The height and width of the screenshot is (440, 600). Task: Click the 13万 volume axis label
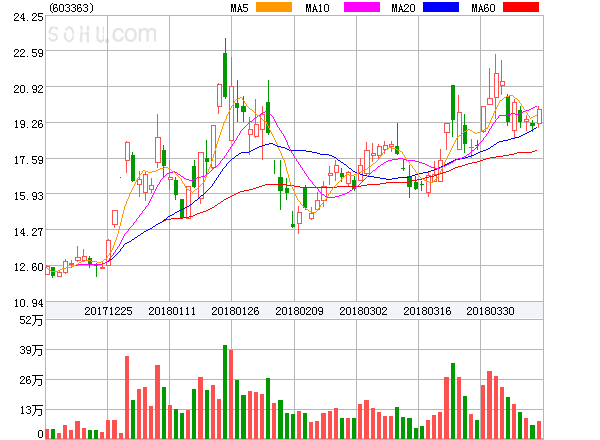coord(31,411)
